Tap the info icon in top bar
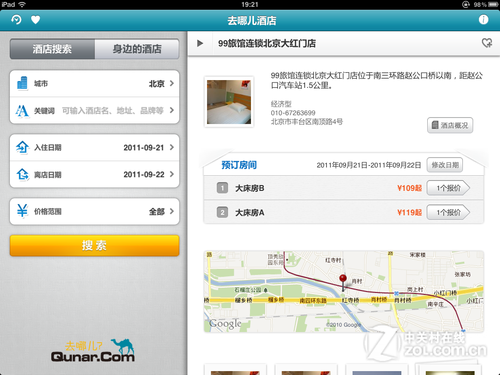500x375 pixels. (x=483, y=20)
